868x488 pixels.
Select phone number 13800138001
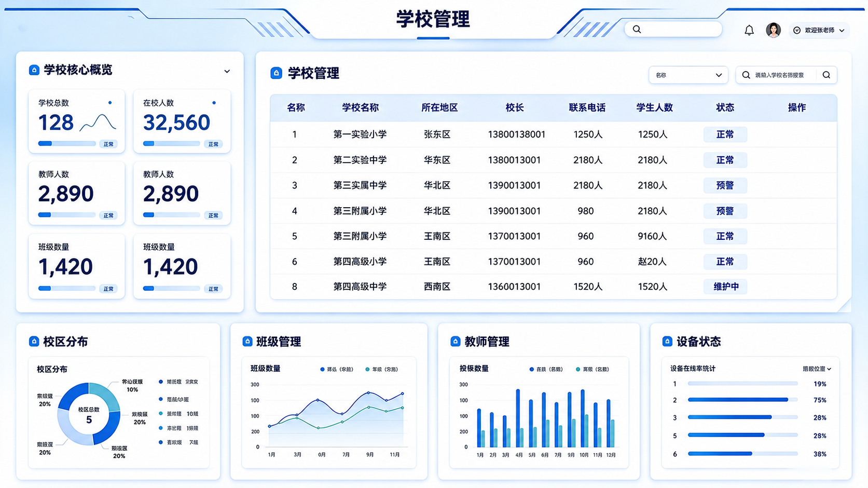[516, 135]
